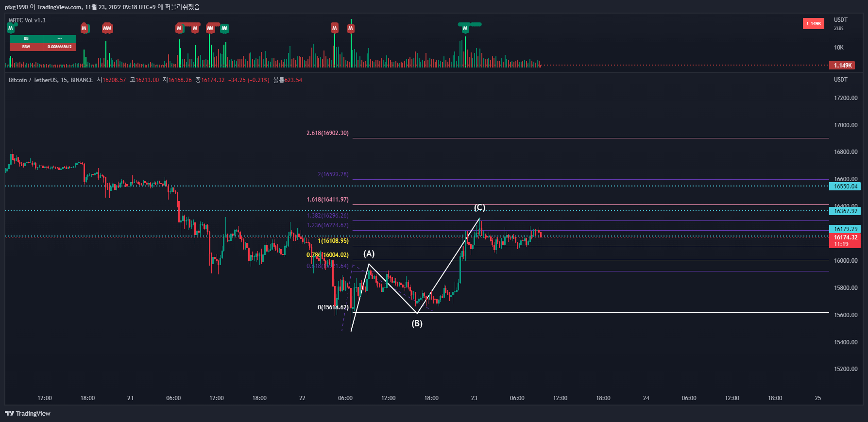Screen dimensions: 868x422
Task: Click the 1.149K volume axis price tag
Action: click(x=843, y=65)
